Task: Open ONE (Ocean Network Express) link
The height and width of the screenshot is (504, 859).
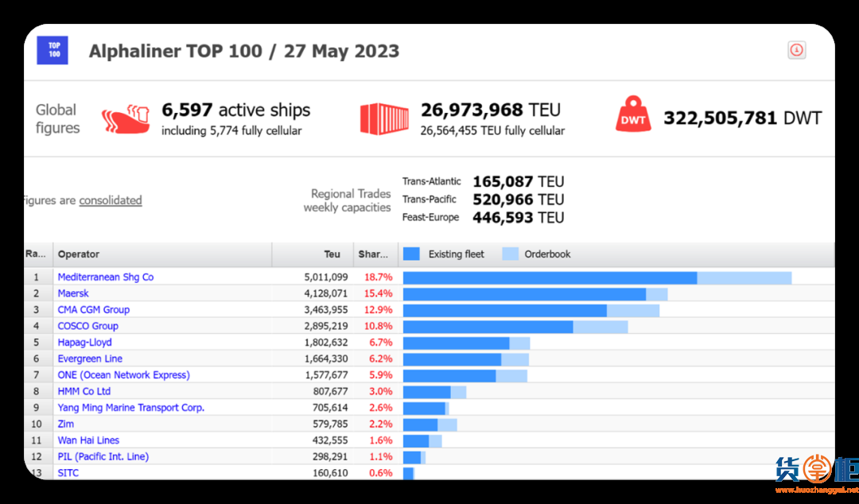Action: pyautogui.click(x=123, y=375)
